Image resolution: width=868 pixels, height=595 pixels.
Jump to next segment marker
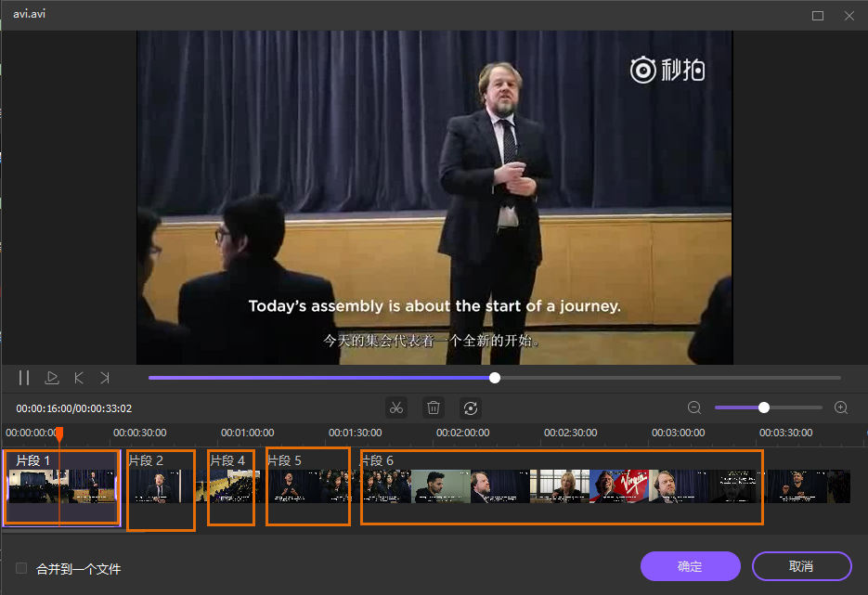click(105, 378)
